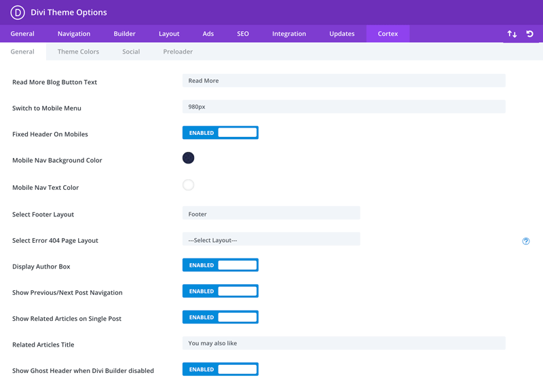Viewport: 543px width, 392px height.
Task: Click the Show Previous/Next Post Navigation label
Action: [x=67, y=293]
